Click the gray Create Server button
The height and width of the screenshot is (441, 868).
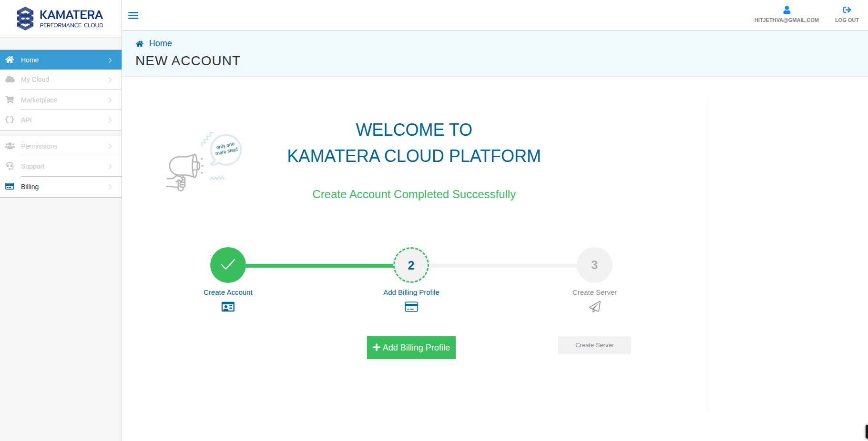pyautogui.click(x=594, y=345)
